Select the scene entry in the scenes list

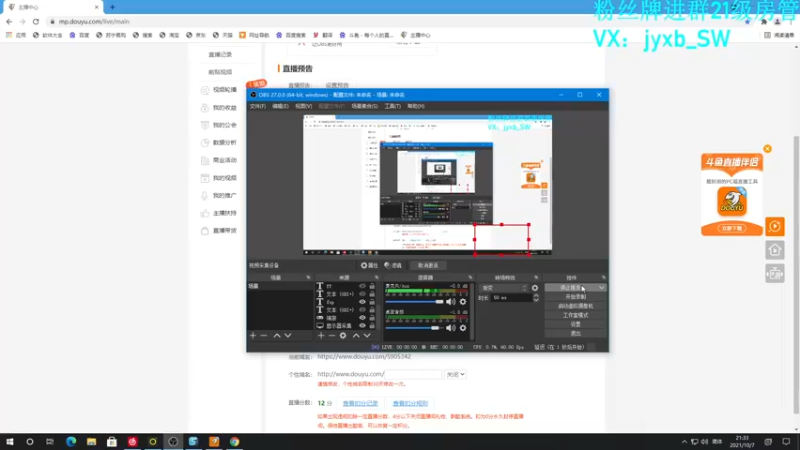point(280,286)
